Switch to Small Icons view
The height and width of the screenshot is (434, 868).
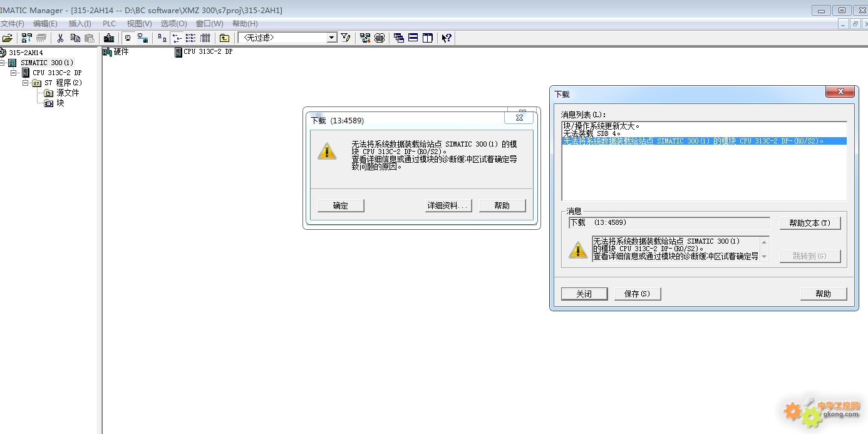(177, 38)
